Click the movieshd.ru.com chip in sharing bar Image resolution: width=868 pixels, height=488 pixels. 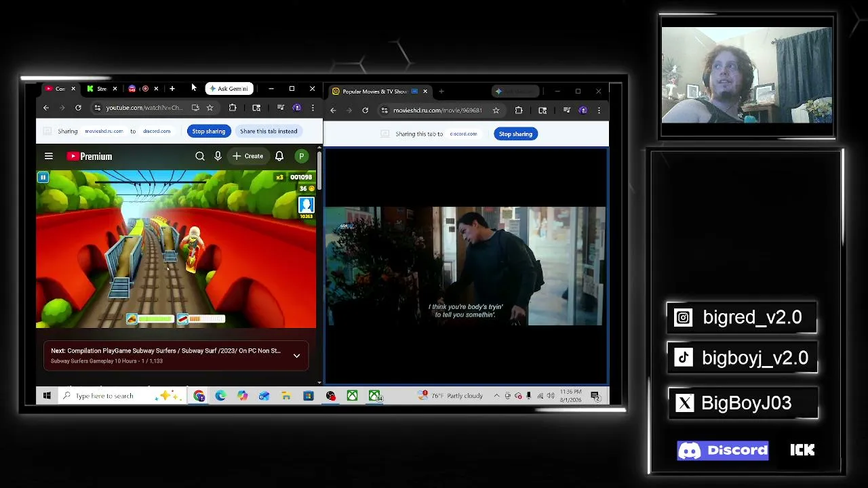click(104, 131)
